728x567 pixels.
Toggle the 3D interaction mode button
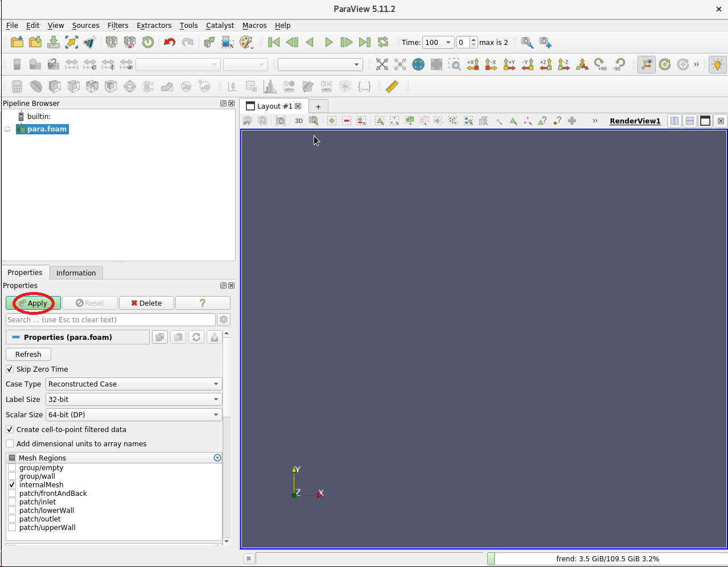[299, 121]
